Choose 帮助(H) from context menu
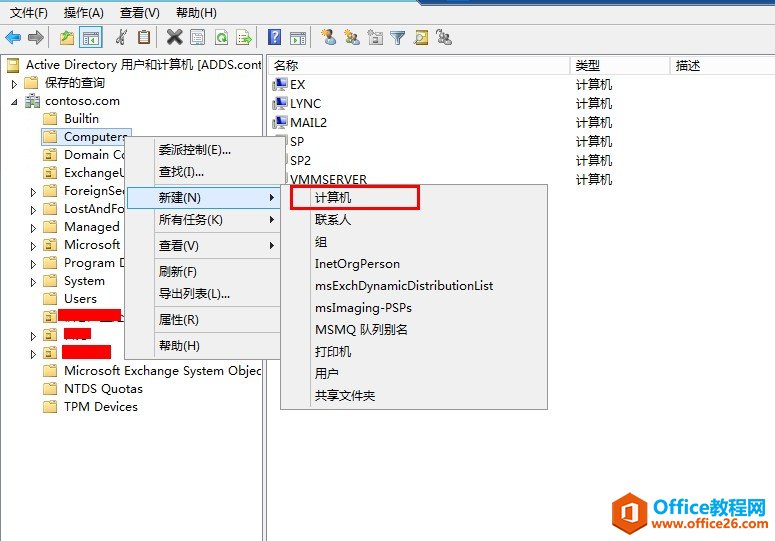Screen dimensions: 775x541 coord(204,345)
